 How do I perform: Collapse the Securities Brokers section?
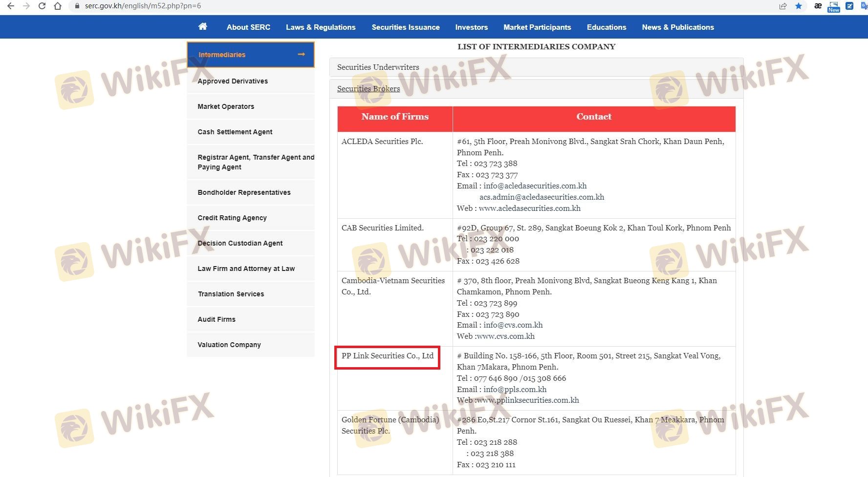point(369,89)
